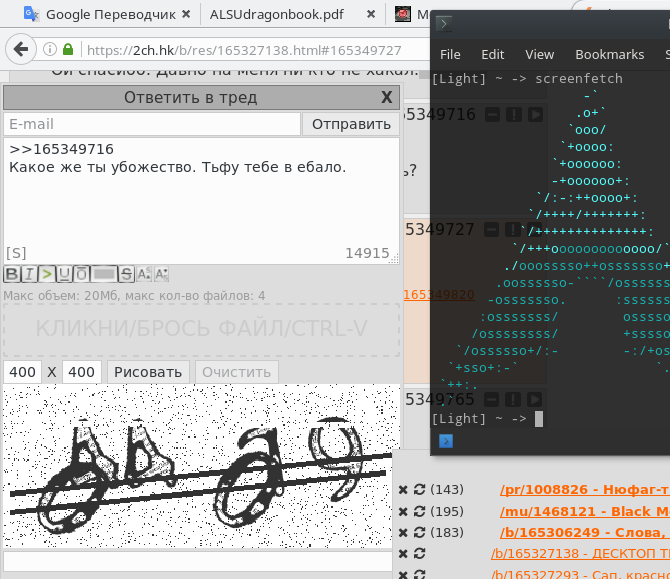The height and width of the screenshot is (579, 670).
Task: Focus the captcha answer input field
Action: (x=198, y=561)
